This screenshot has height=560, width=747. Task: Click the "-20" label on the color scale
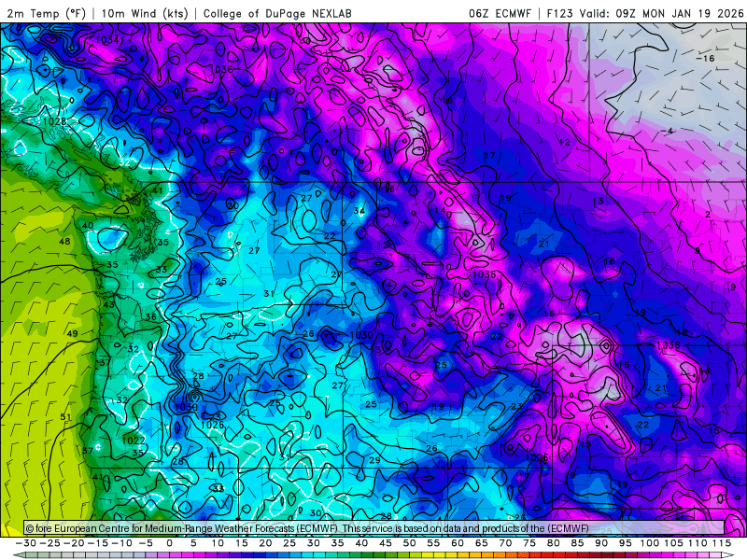pos(74,543)
